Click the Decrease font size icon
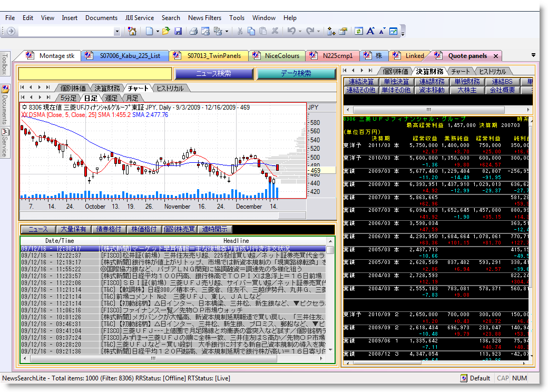 click(382, 31)
